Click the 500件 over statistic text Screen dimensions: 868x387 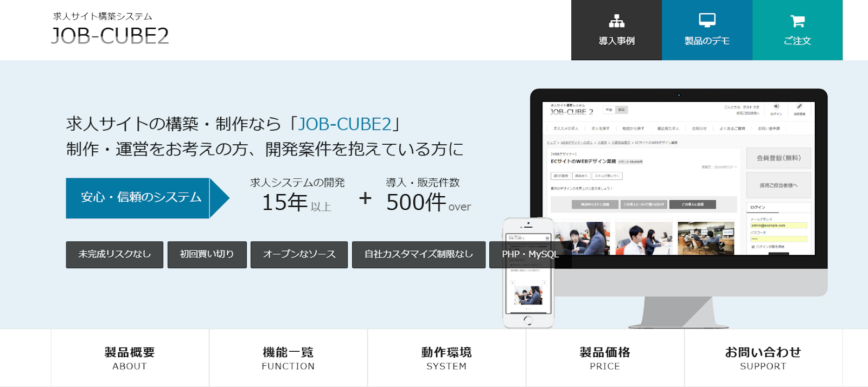(x=429, y=203)
